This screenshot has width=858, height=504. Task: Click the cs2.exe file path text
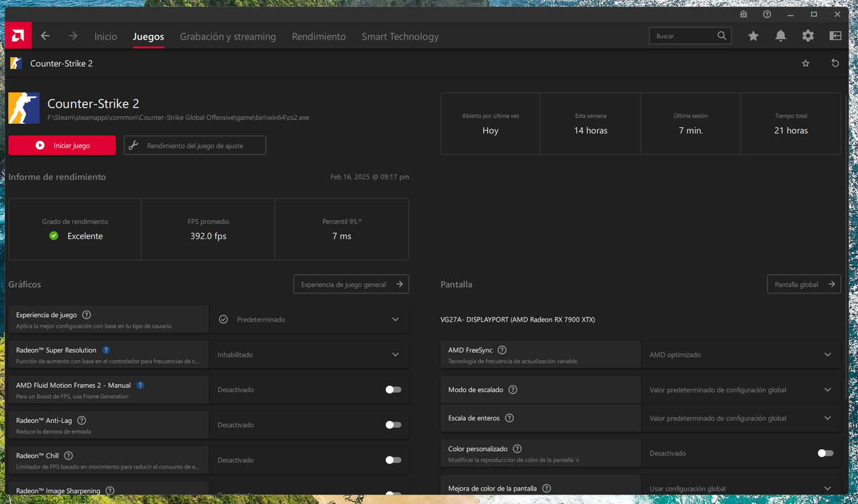tap(178, 117)
